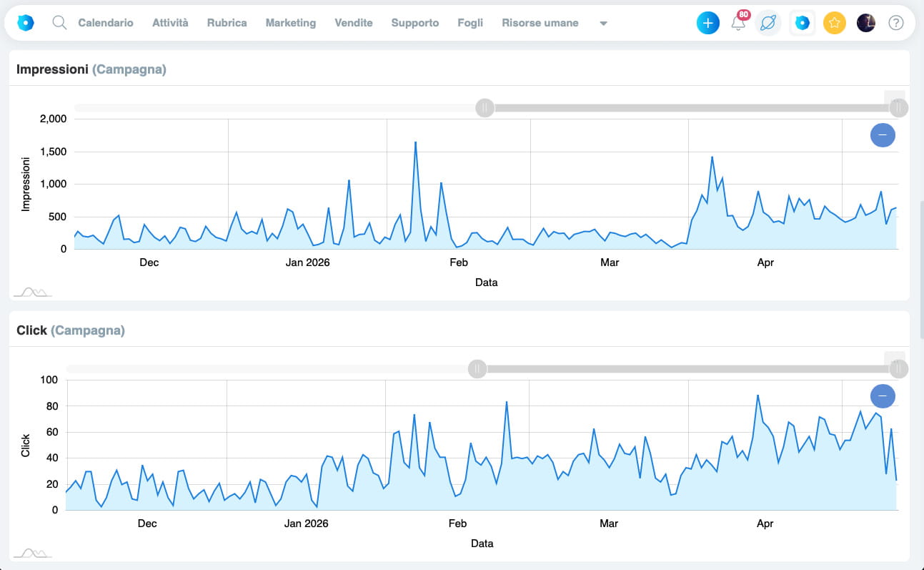This screenshot has height=570, width=924.
Task: Click the Click (Campagna) chart title
Action: [70, 330]
